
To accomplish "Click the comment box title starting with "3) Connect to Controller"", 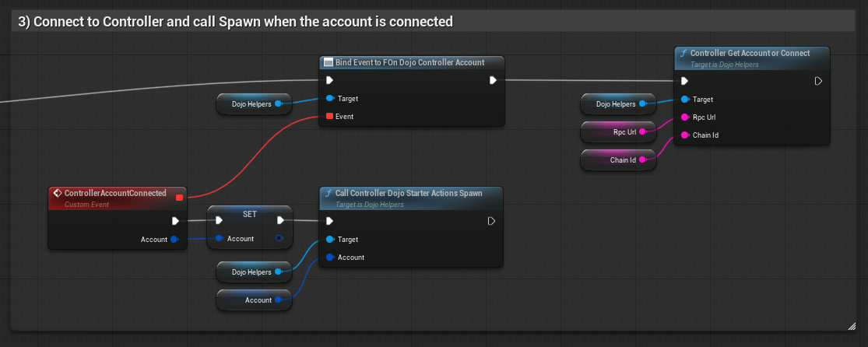I will (x=235, y=22).
